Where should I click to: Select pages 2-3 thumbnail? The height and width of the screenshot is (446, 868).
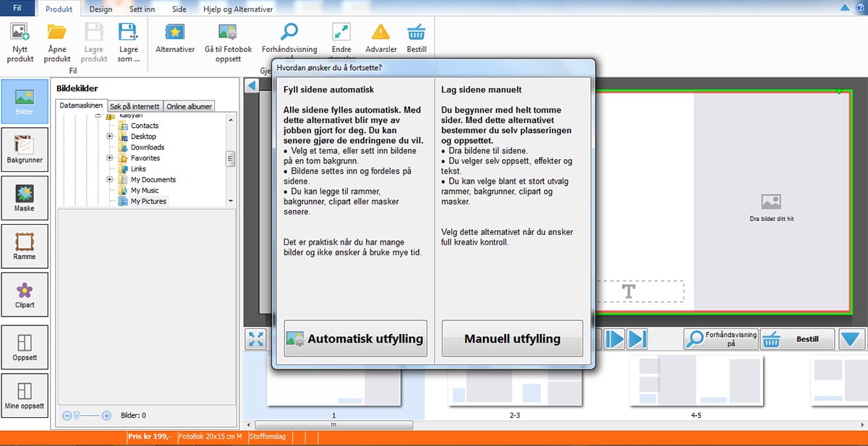coord(514,380)
